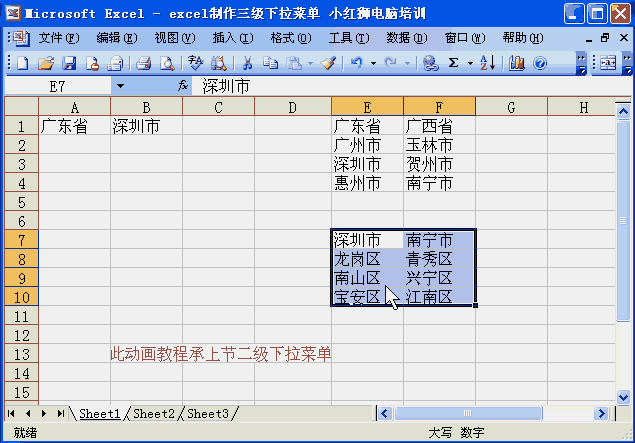
Task: Open the 编辑(E) menu
Action: coord(117,38)
